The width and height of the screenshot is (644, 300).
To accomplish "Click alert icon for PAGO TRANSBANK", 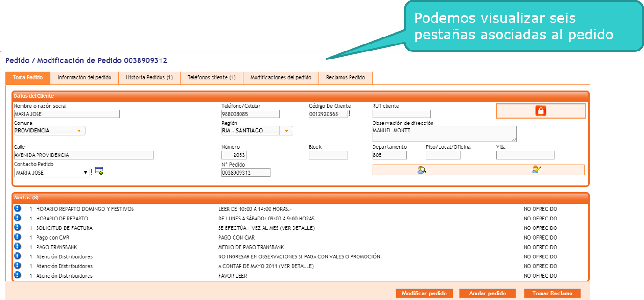I will (x=18, y=246).
